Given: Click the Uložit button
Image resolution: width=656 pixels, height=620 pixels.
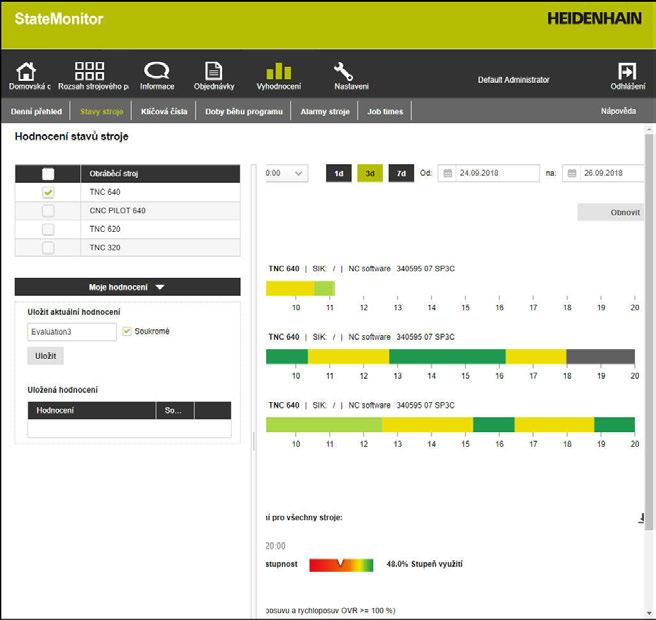Looking at the screenshot, I should [46, 356].
